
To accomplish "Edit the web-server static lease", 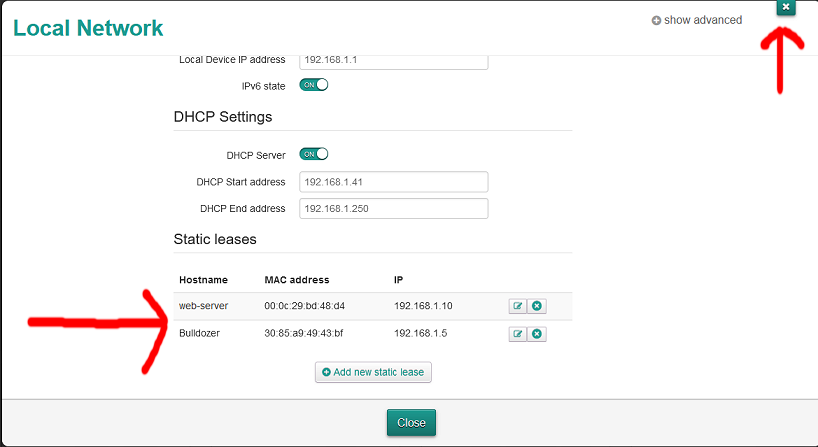I will [x=518, y=306].
